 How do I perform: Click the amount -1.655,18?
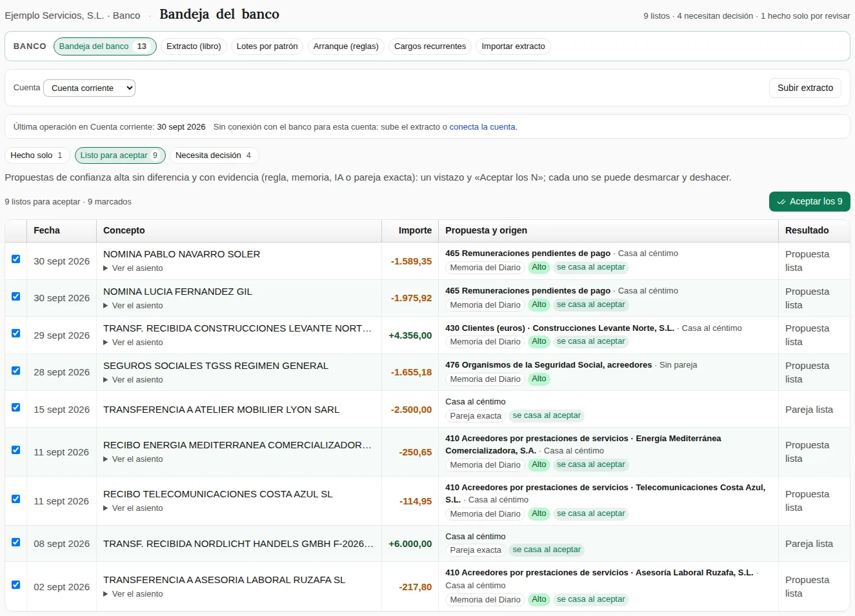[x=411, y=372]
